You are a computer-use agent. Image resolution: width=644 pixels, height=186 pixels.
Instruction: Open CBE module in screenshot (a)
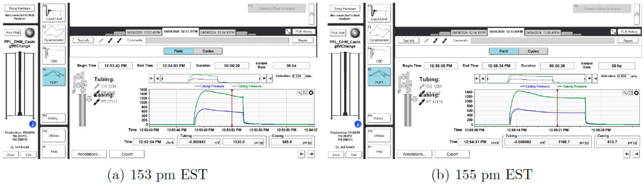coord(54,55)
